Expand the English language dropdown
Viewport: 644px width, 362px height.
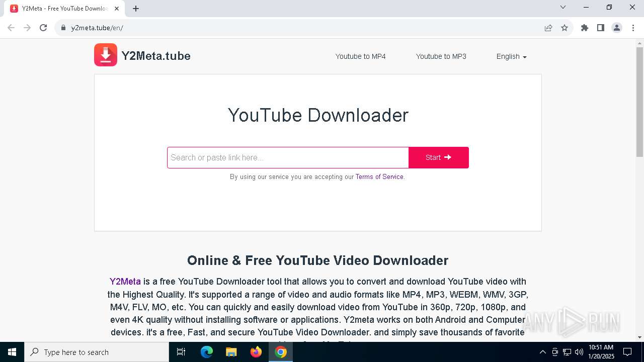pos(511,56)
